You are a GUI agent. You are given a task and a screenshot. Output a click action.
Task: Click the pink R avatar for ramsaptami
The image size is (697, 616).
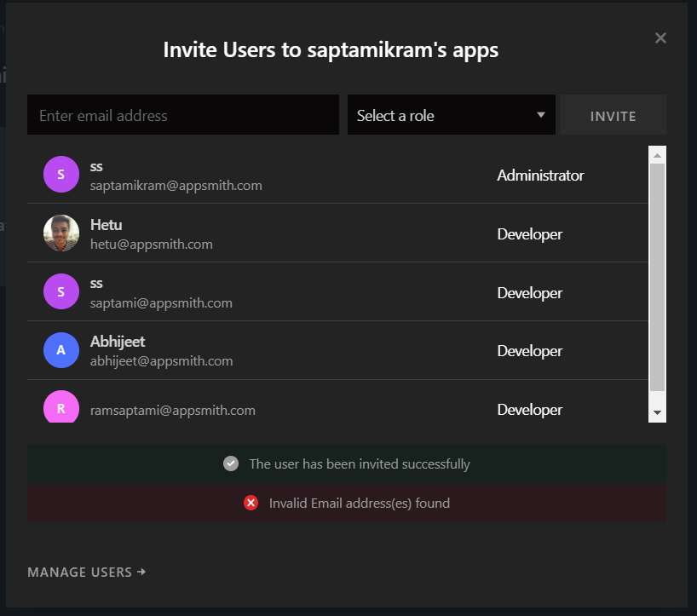(x=60, y=407)
